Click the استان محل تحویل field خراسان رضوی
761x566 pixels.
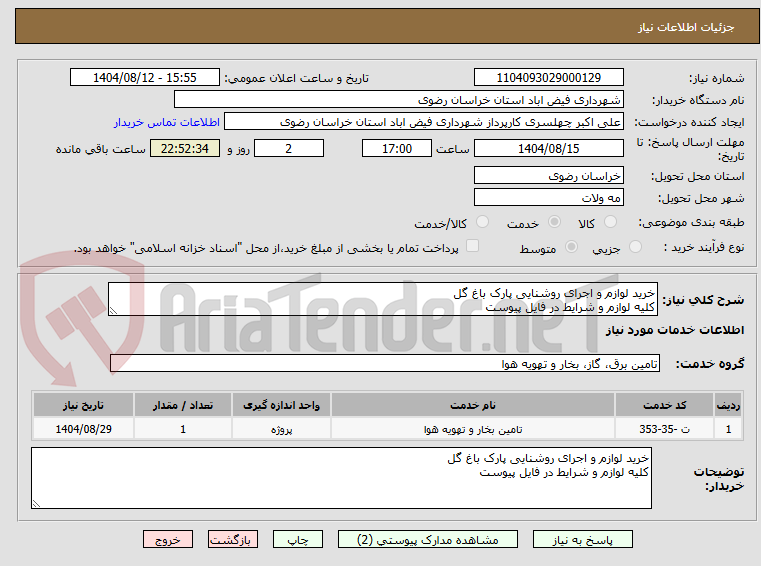[548, 175]
